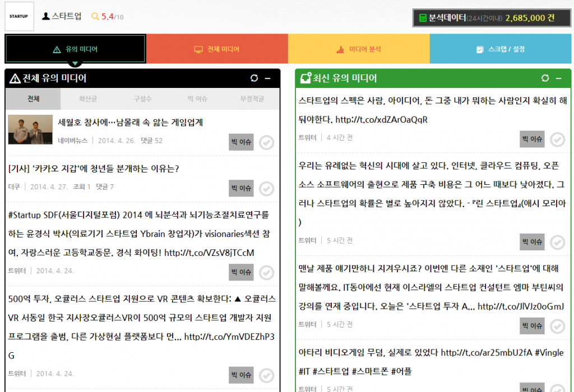Image resolution: width=574 pixels, height=392 pixels.
Task: Click 4 시간 전 timestamp on first tweet
Action: pos(340,138)
